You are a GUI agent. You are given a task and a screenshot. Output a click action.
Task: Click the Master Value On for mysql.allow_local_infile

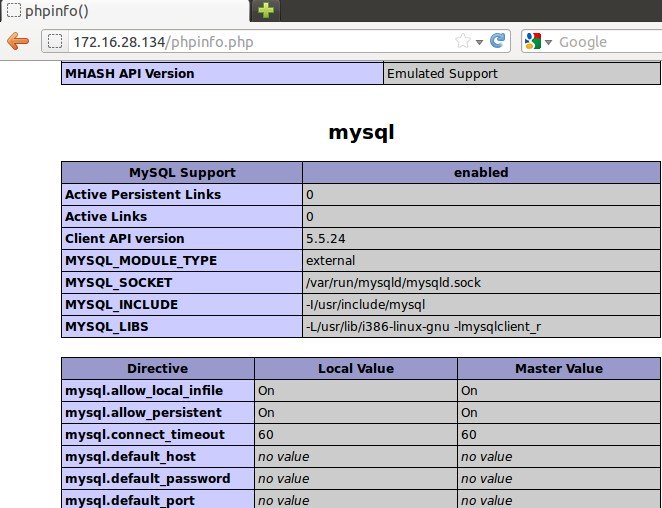469,391
